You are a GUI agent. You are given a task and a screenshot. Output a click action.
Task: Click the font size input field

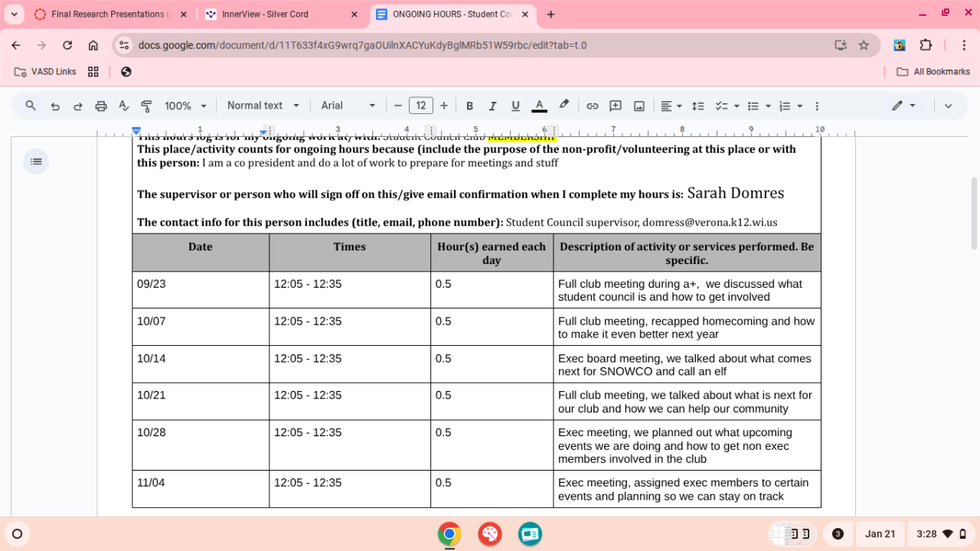420,106
